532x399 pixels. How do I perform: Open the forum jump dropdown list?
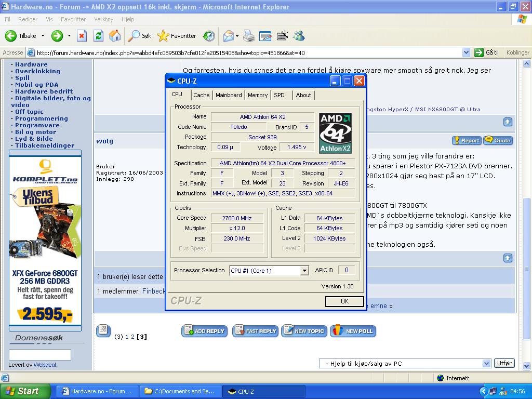[x=486, y=364]
